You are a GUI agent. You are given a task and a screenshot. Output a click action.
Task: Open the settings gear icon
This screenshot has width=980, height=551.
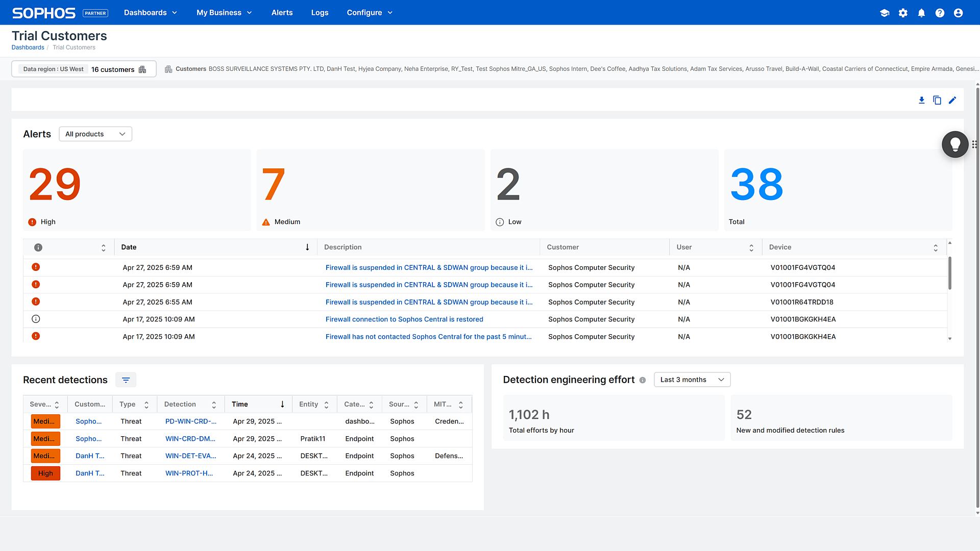(x=903, y=12)
